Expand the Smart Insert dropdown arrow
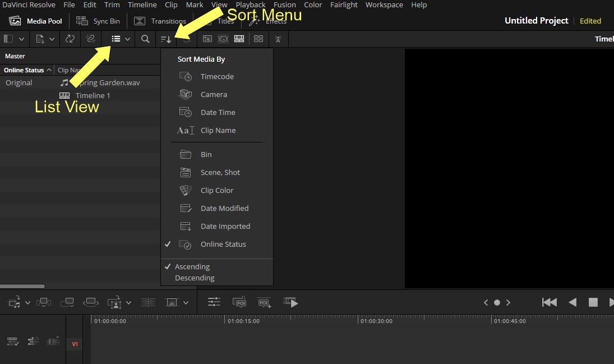The image size is (614, 364). (x=27, y=303)
